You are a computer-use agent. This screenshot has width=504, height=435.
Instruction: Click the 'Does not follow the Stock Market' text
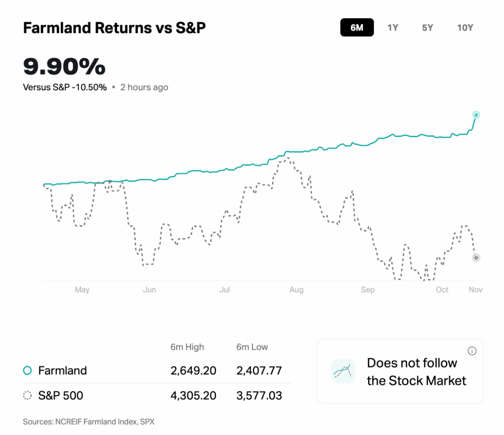click(x=416, y=372)
